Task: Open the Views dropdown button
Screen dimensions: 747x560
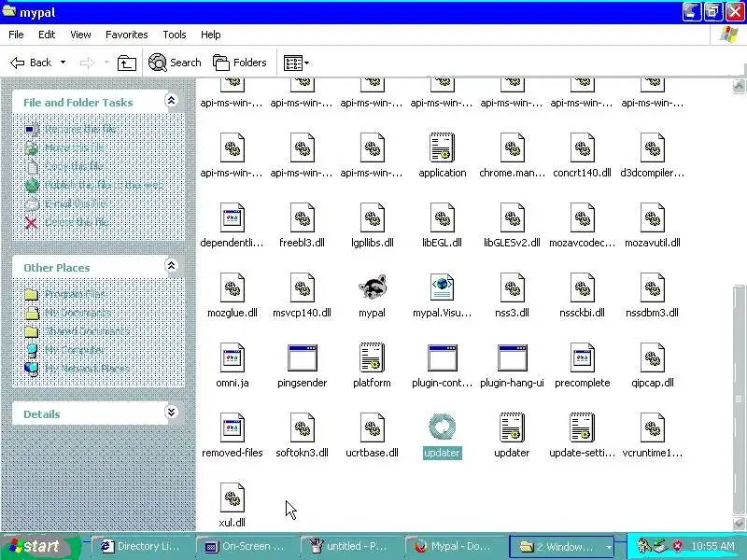Action: [296, 63]
